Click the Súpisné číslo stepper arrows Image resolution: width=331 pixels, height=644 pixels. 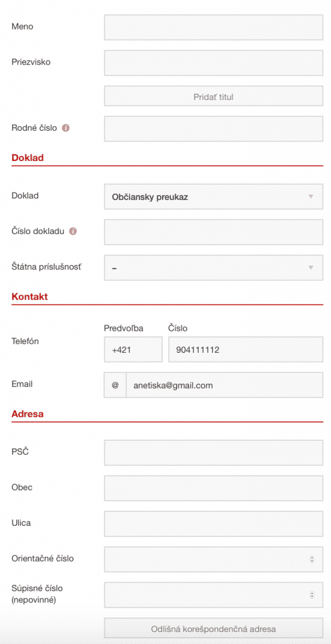(x=312, y=595)
